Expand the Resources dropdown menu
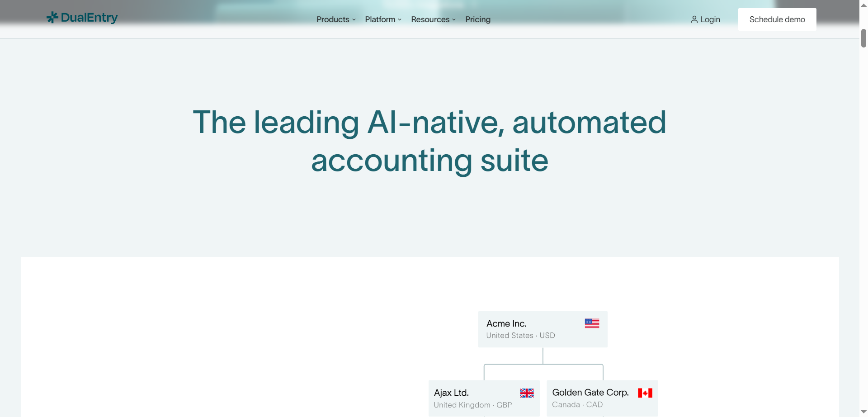Screen dimensions: 868x417 [432, 19]
